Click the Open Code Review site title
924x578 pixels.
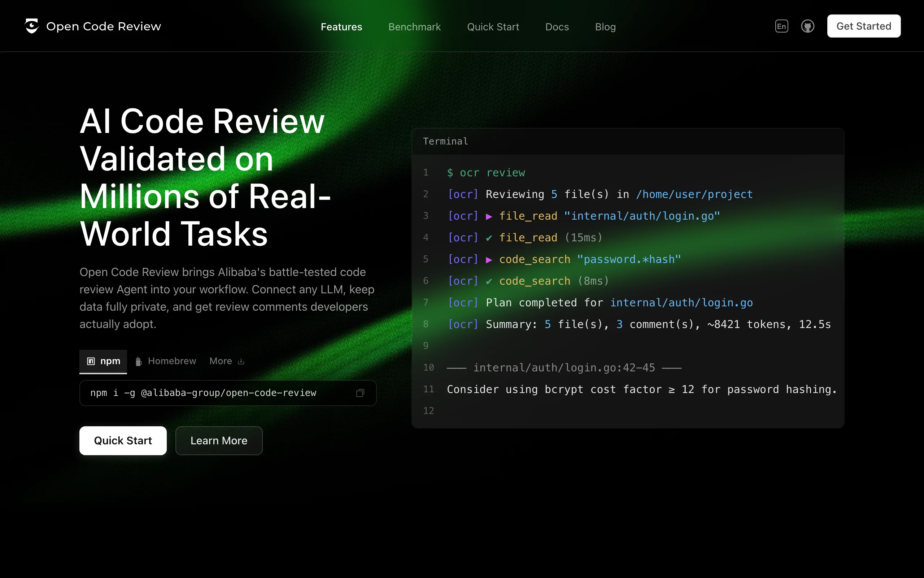[x=104, y=26]
